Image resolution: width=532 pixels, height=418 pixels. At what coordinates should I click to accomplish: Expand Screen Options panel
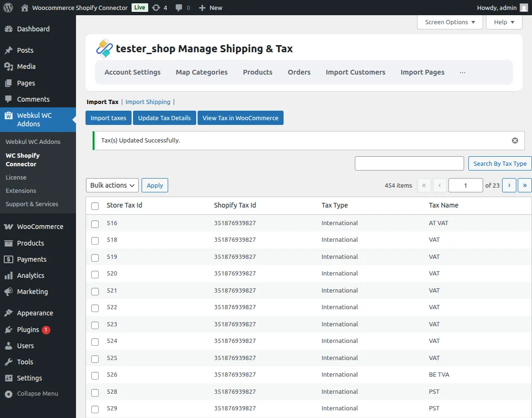(449, 22)
